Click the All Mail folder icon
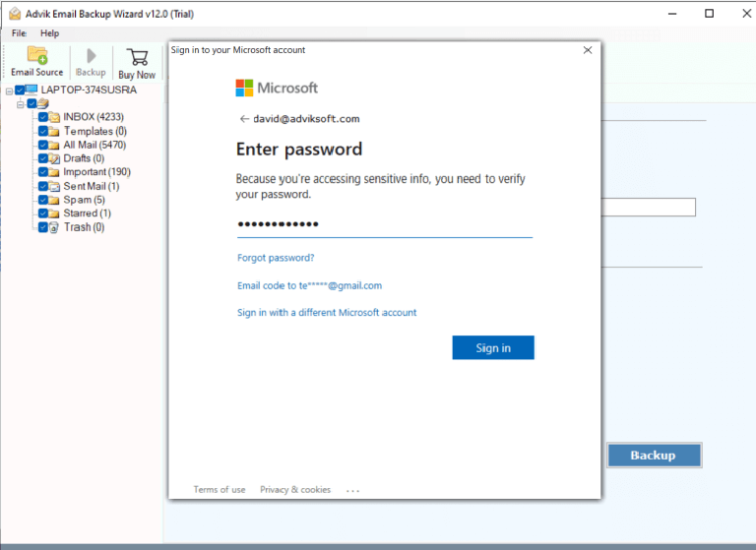This screenshot has height=550, width=756. point(54,145)
